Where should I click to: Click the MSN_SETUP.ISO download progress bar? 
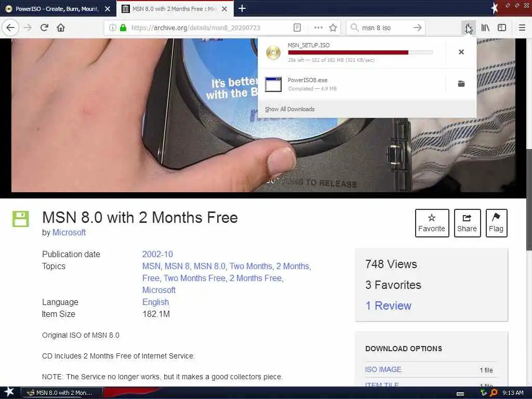pos(361,52)
